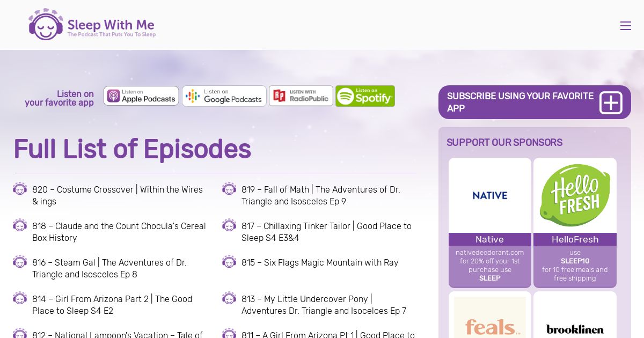Open the hamburger menu icon
Image resolution: width=644 pixels, height=338 pixels.
tap(625, 26)
